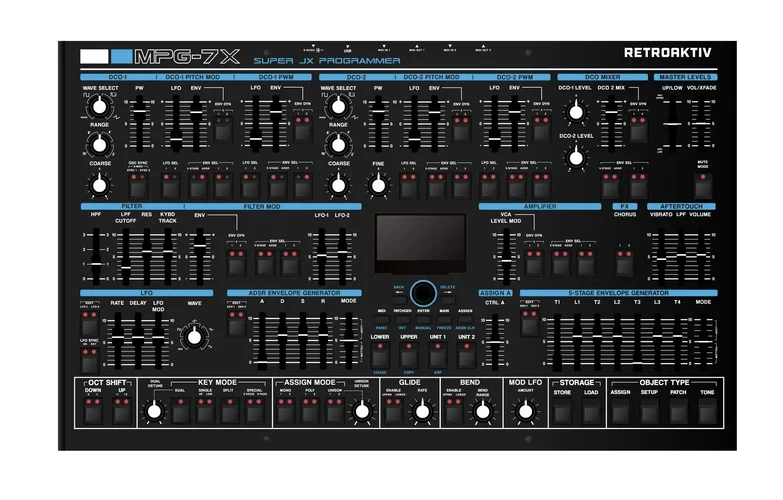
Task: Click the LFO Wave selector knob
Action: tap(194, 337)
